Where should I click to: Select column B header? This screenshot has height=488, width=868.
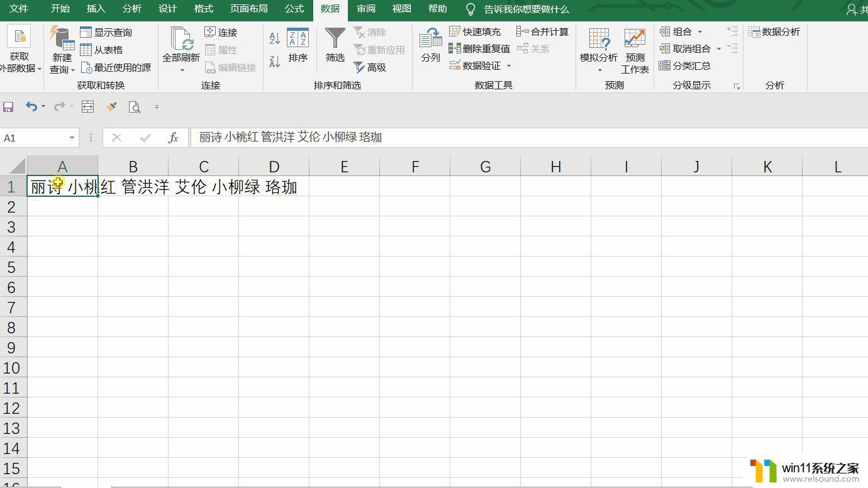133,166
